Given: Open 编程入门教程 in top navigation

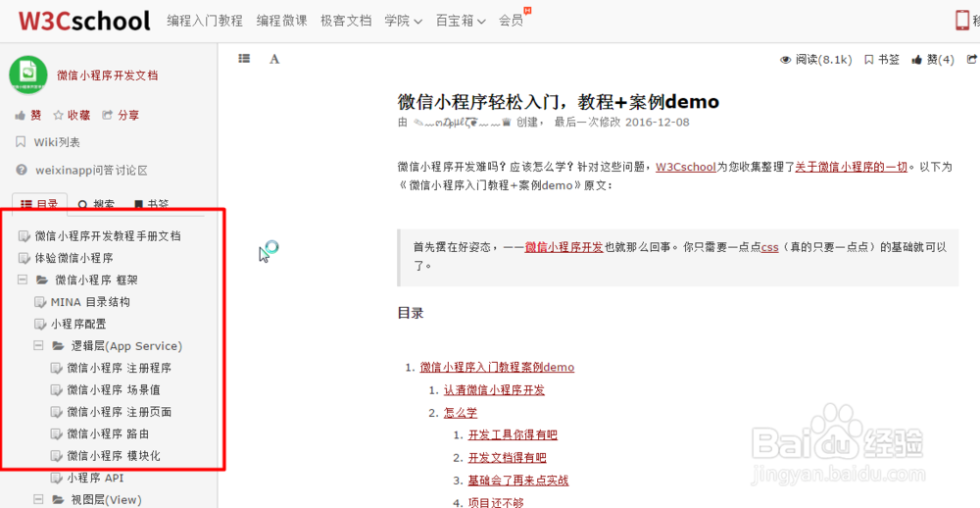Looking at the screenshot, I should (205, 21).
